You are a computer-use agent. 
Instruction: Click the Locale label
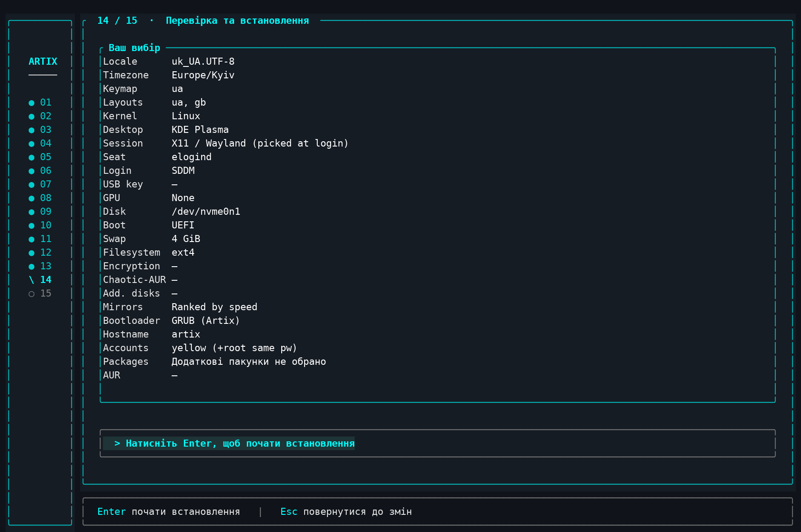pos(120,62)
